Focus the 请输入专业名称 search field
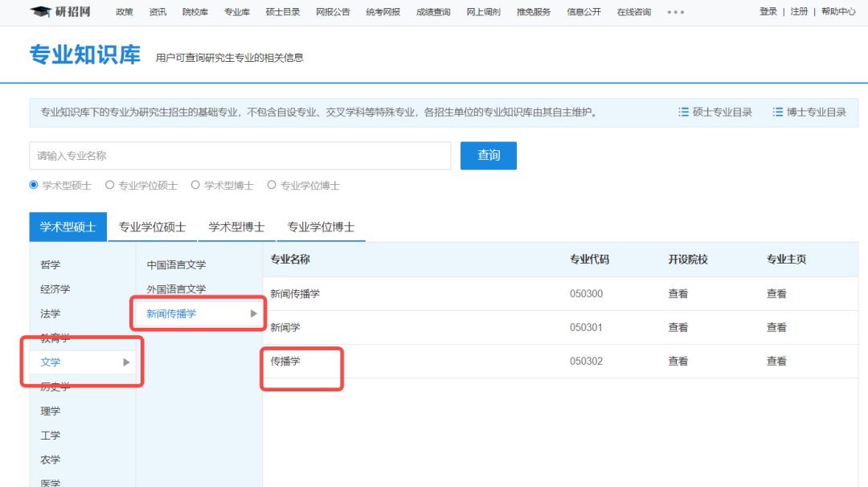868x487 pixels. (x=240, y=156)
